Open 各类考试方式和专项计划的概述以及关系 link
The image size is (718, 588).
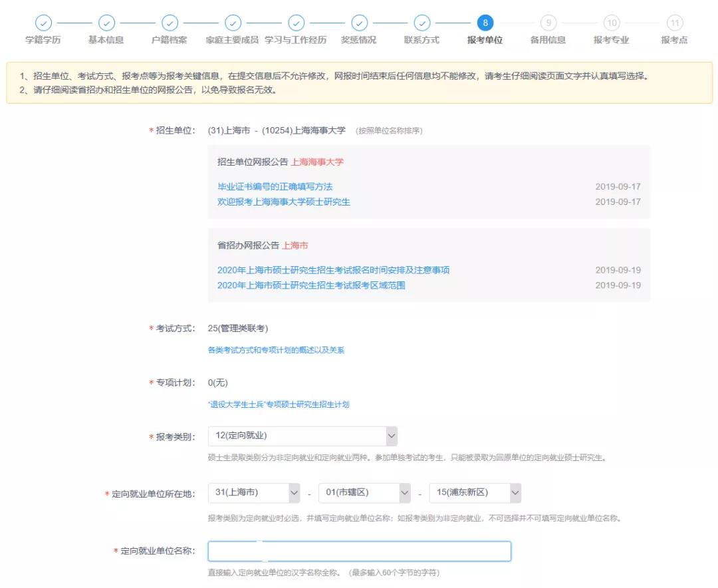coord(276,350)
